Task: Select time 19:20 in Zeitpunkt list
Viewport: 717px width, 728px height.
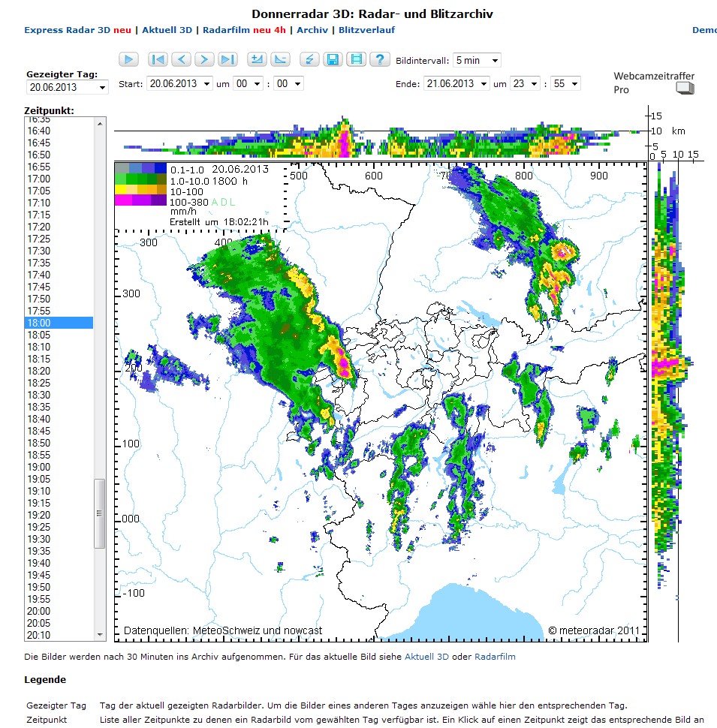Action: pos(59,516)
